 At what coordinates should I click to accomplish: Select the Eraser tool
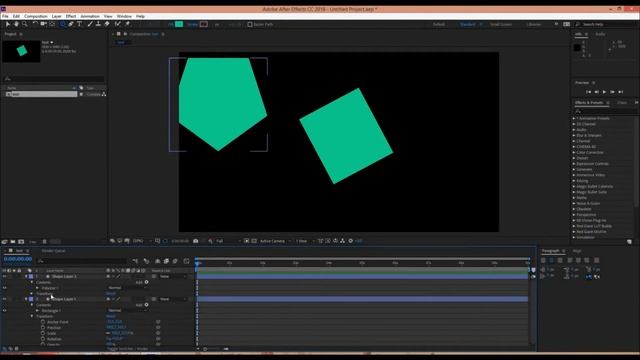coord(107,24)
